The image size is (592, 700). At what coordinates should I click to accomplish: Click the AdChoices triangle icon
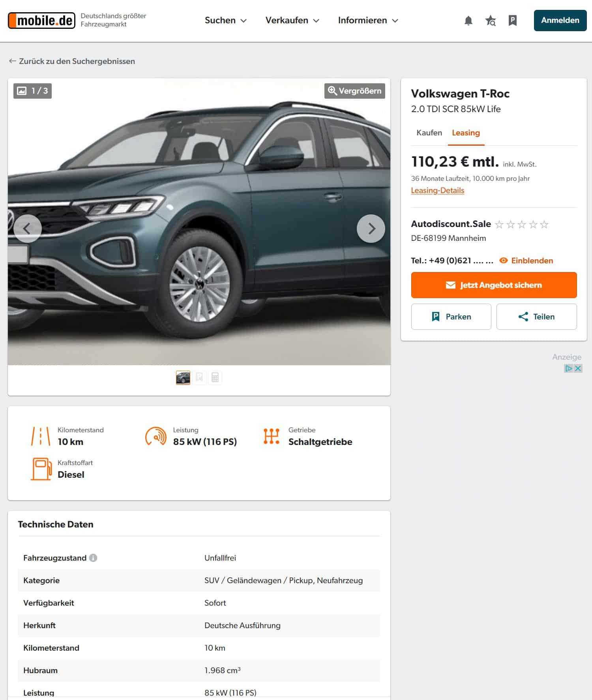pos(568,368)
